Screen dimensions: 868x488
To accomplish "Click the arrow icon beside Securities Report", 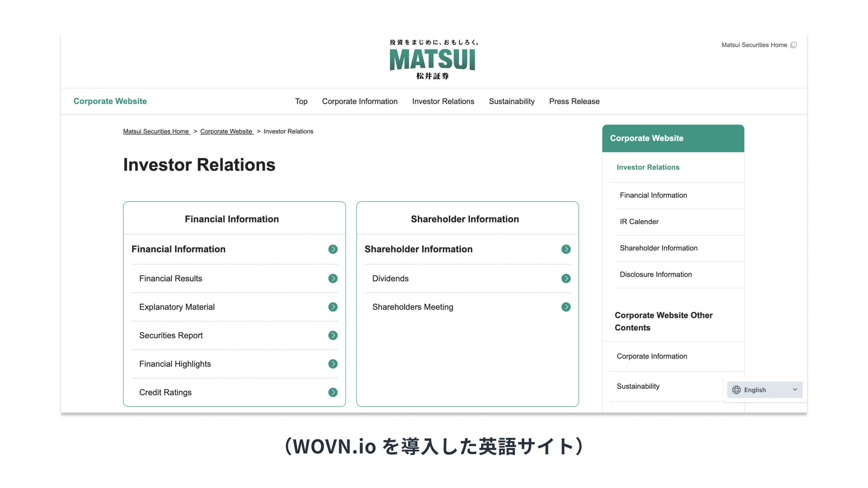I will (333, 335).
